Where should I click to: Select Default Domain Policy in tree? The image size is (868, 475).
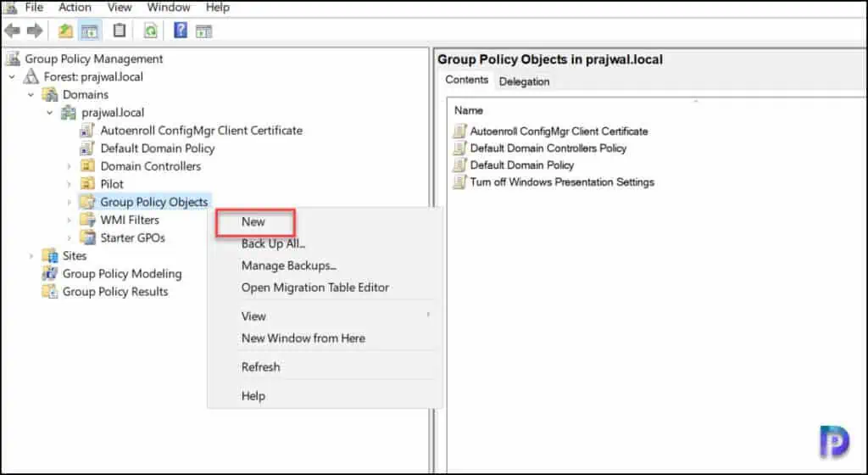click(157, 148)
